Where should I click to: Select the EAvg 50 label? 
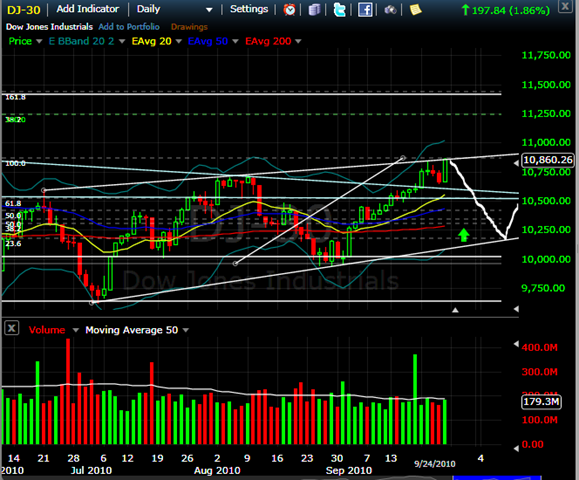(208, 41)
